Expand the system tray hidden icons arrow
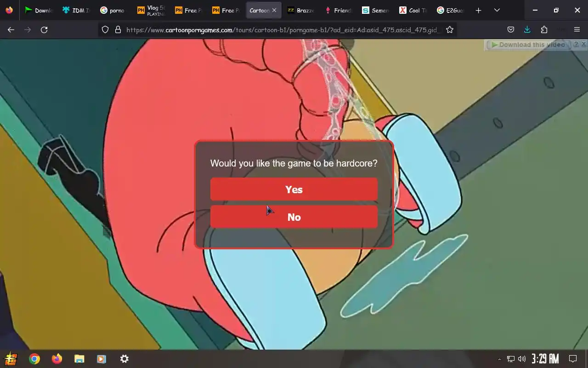This screenshot has width=588, height=368. [x=499, y=359]
